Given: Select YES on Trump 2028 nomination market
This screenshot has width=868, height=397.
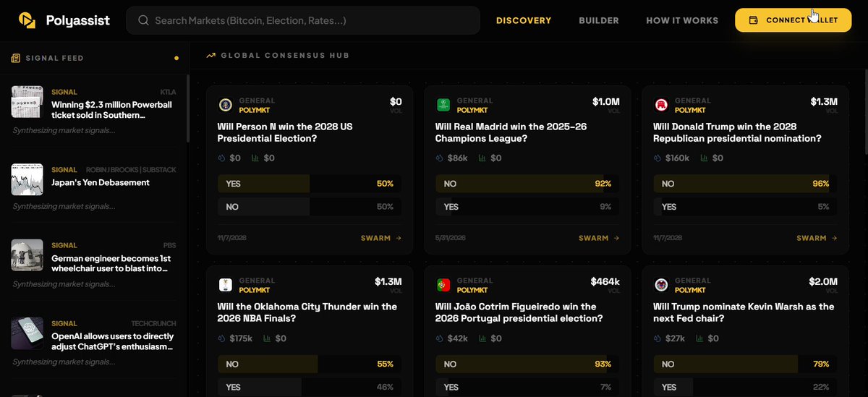Looking at the screenshot, I should [744, 207].
